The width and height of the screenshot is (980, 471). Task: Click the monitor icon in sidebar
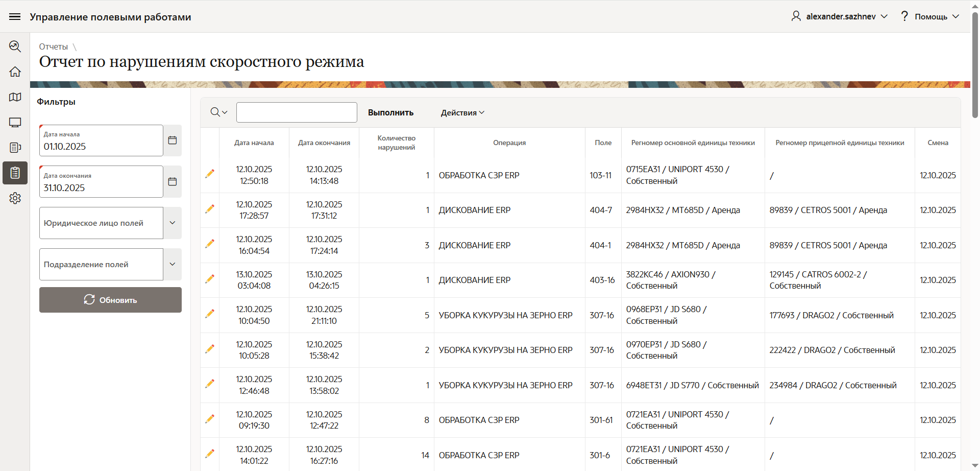click(x=15, y=123)
